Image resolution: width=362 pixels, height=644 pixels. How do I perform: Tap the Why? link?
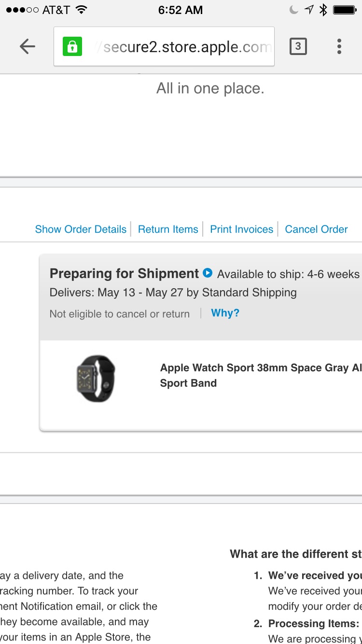pos(225,313)
